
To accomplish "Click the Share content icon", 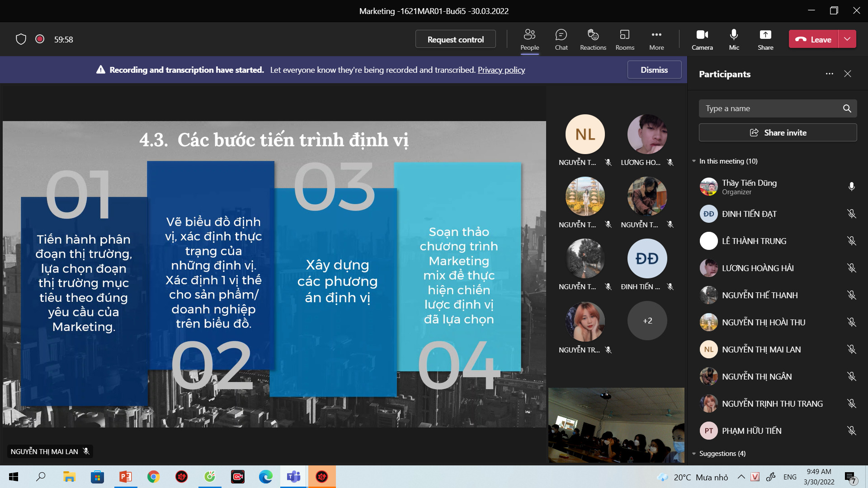I will (765, 39).
